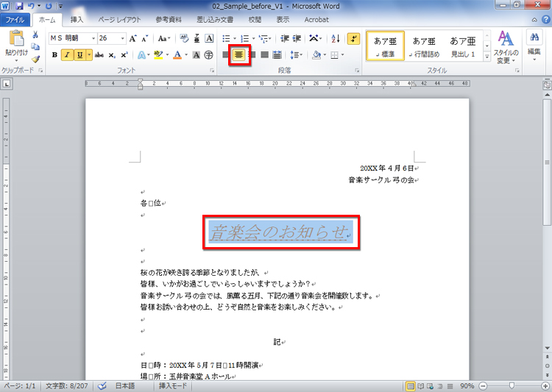This screenshot has height=392, width=552.
Task: Toggle show paragraph marks button
Action: (353, 38)
